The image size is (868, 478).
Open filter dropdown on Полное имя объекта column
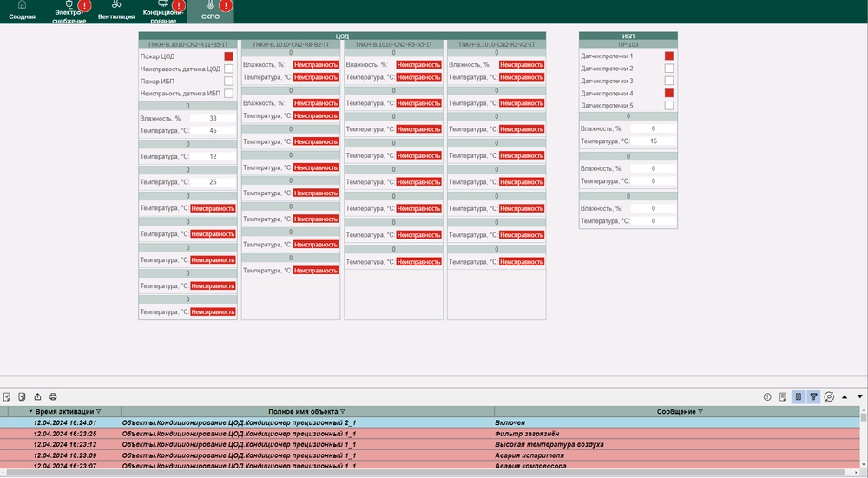pos(343,412)
